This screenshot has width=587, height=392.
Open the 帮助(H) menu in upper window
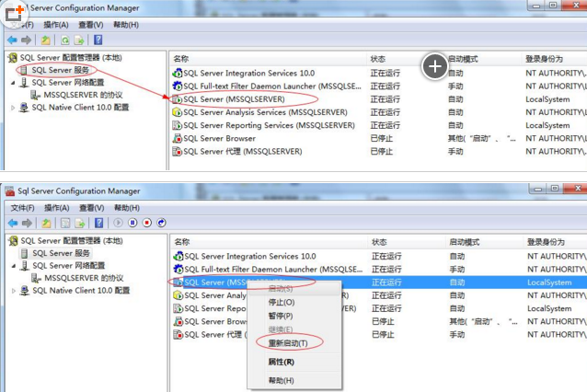click(x=126, y=25)
